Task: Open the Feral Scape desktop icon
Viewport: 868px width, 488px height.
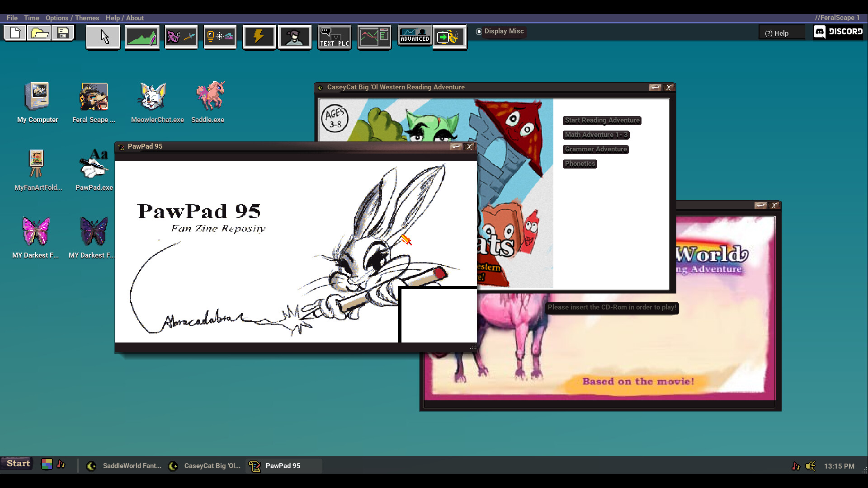Action: (x=94, y=103)
